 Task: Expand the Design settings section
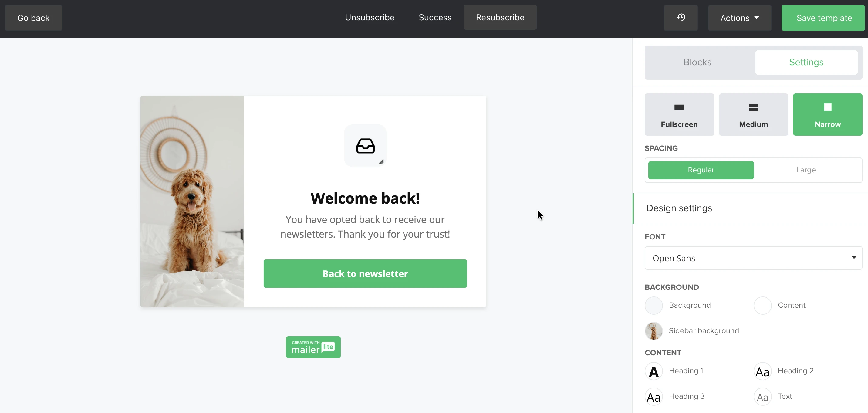tap(679, 208)
